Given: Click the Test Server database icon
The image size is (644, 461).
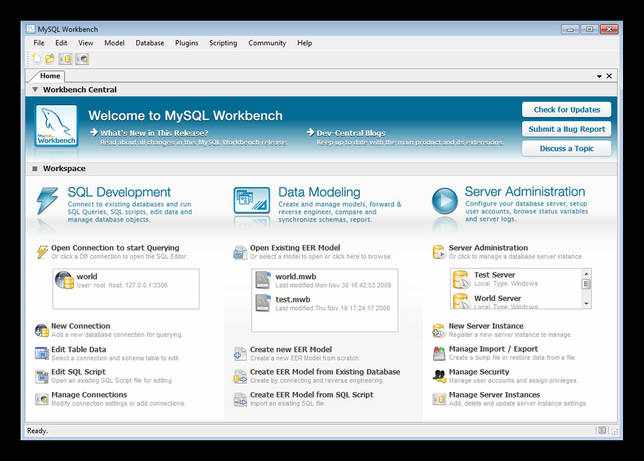Looking at the screenshot, I should point(461,279).
